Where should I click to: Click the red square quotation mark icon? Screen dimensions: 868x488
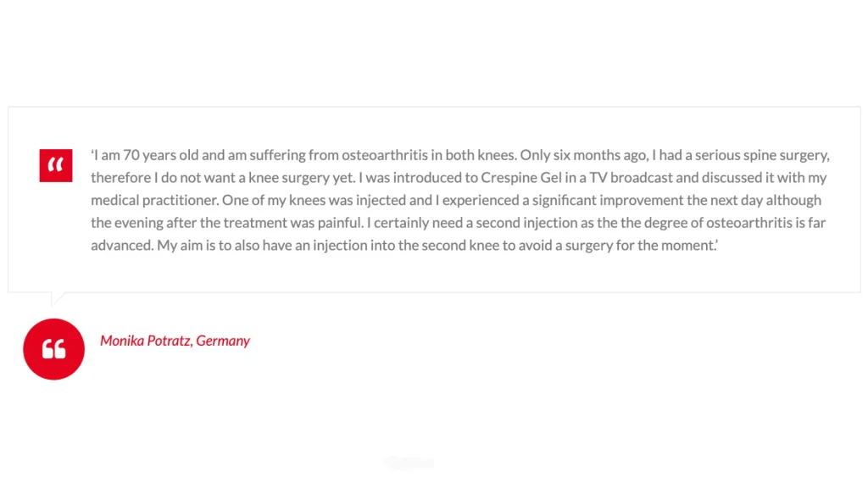pos(56,165)
